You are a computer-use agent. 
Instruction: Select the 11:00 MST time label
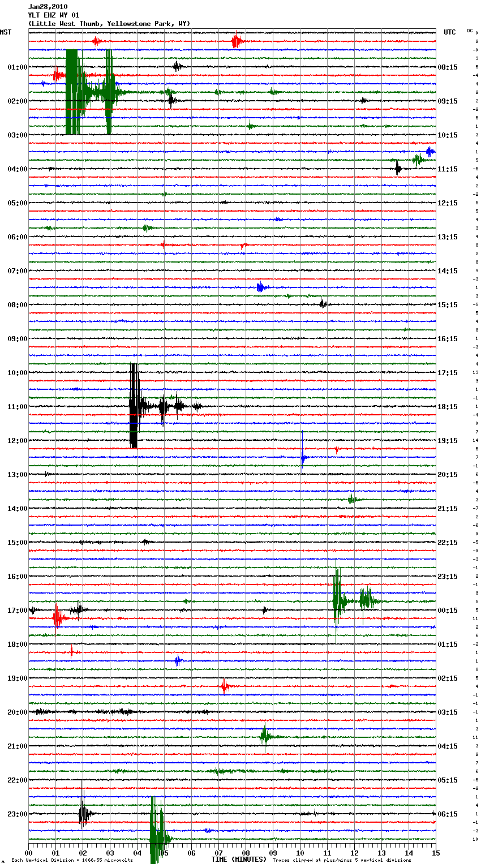pos(18,407)
